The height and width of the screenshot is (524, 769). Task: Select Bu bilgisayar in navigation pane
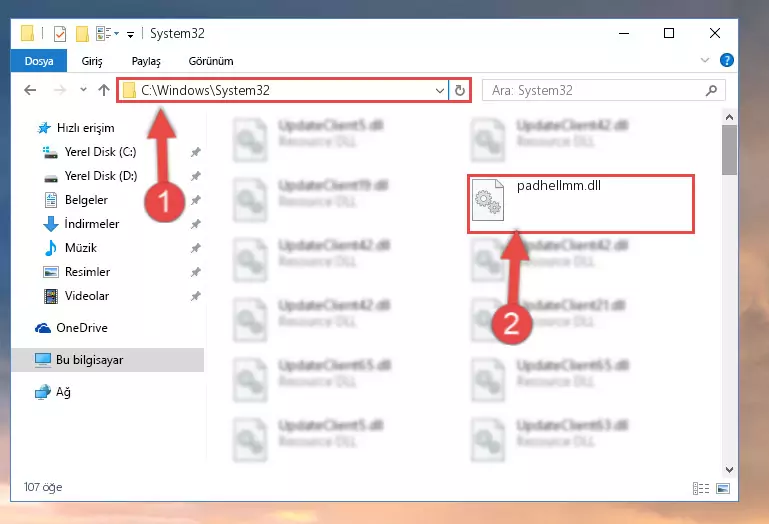pyautogui.click(x=107, y=360)
